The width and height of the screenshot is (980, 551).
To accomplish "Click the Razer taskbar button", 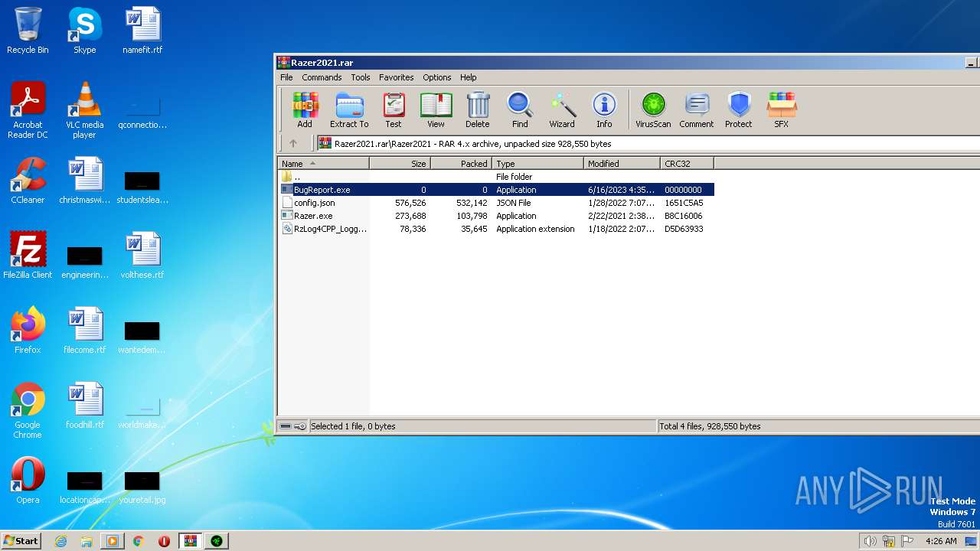I will point(217,541).
